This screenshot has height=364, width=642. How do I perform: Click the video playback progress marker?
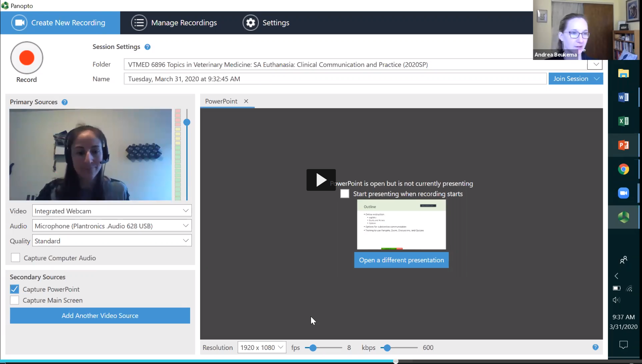coord(396,361)
